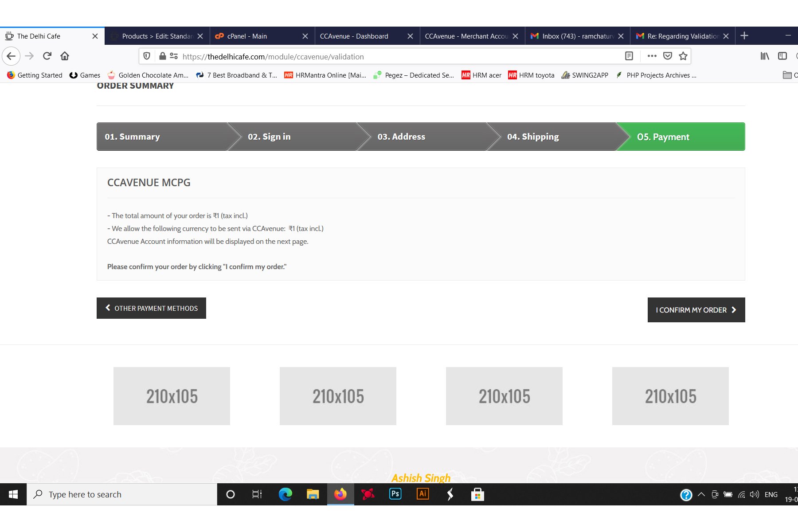Save page to Pocket

668,56
